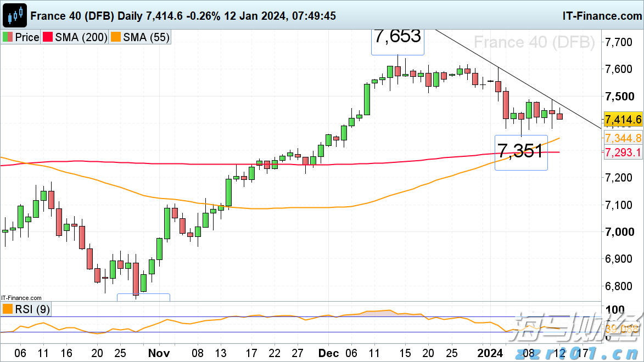
Task: Select the 7,351 low annotation box
Action: point(521,151)
